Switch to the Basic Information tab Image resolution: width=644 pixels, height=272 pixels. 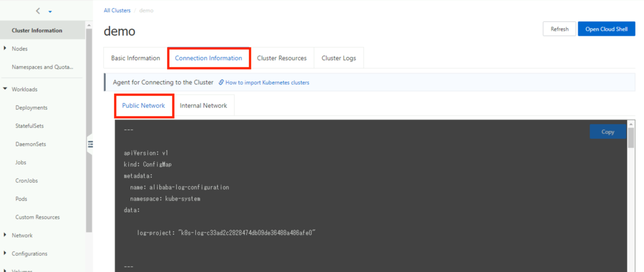click(x=135, y=58)
